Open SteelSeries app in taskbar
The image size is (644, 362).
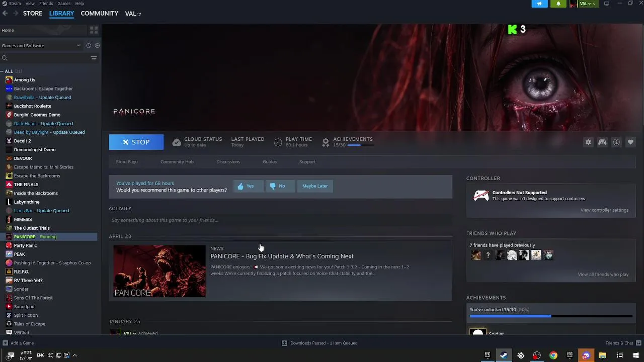point(521,355)
